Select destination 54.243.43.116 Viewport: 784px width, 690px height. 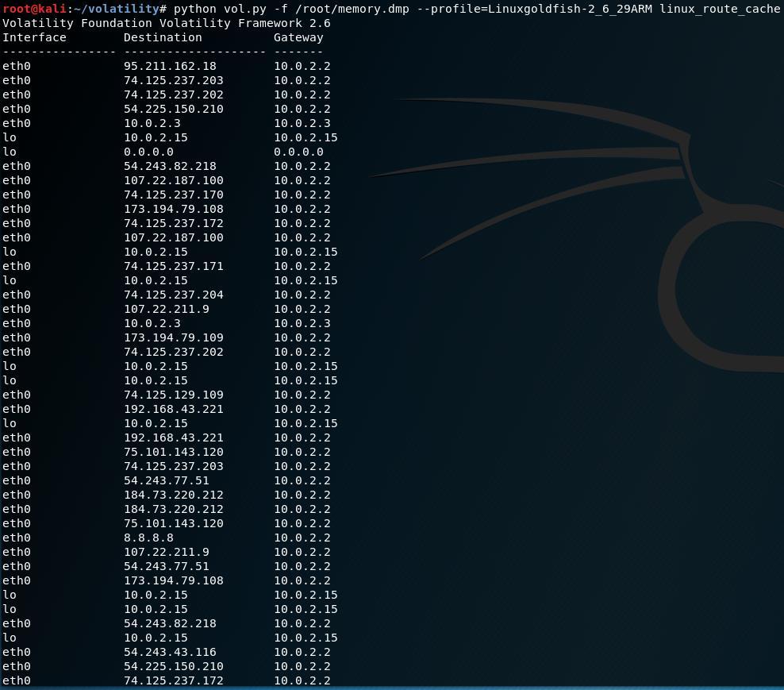(x=170, y=652)
